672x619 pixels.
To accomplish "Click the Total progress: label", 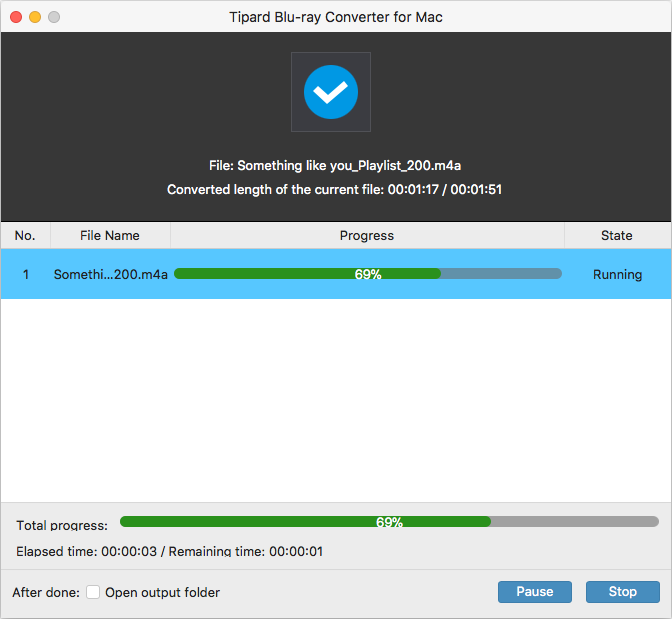I will [x=62, y=526].
